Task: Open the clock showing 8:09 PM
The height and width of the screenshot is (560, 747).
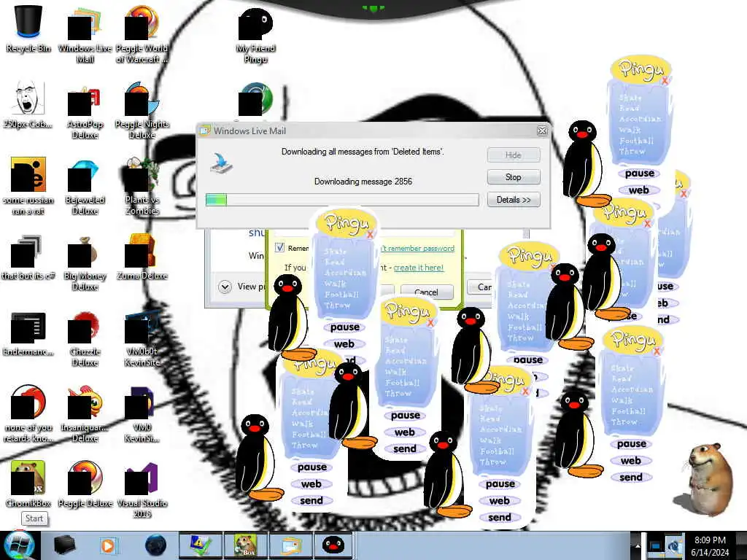Action: coord(710,546)
